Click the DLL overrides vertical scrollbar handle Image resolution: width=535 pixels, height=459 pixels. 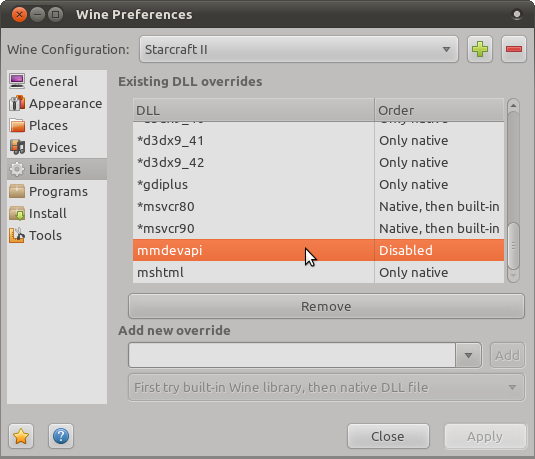[x=513, y=245]
